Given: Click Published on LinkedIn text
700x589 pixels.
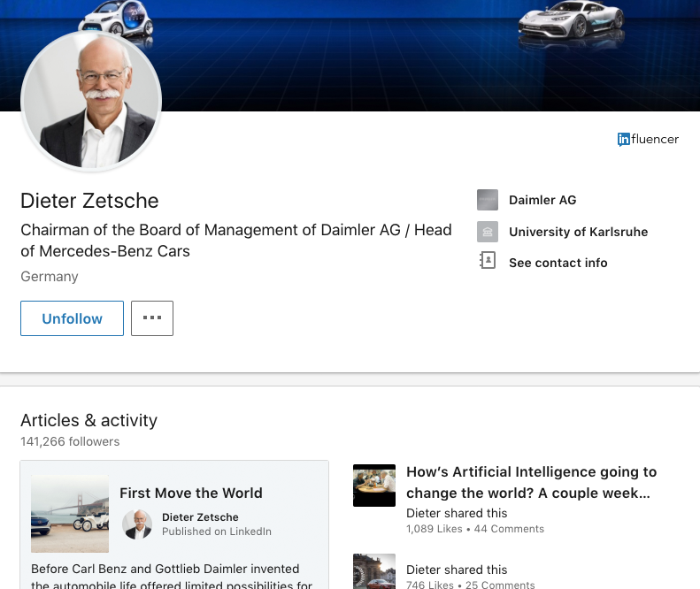Looking at the screenshot, I should pyautogui.click(x=217, y=532).
